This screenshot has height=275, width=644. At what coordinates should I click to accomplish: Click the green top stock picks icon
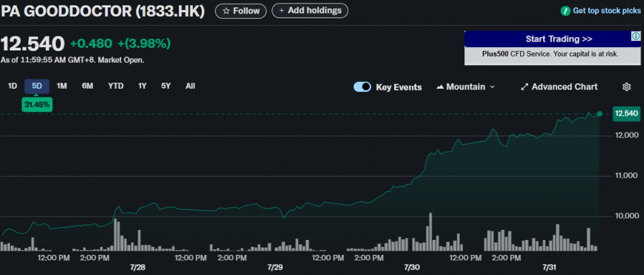tap(565, 11)
